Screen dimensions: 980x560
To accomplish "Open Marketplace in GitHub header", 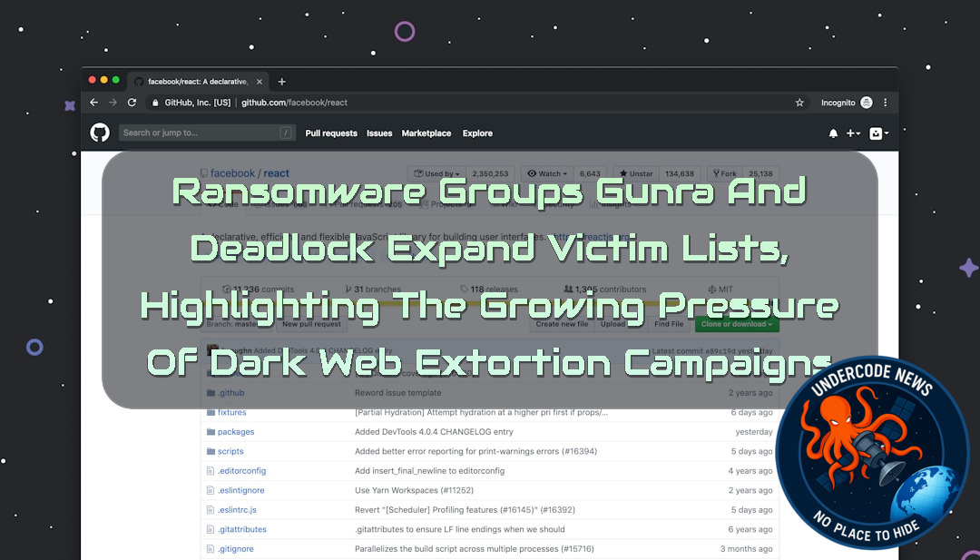I will (426, 133).
